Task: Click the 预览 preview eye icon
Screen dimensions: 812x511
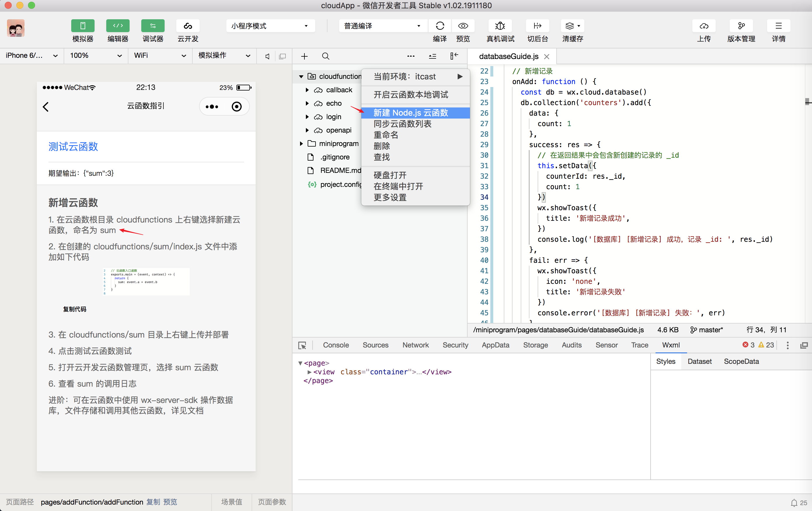Action: (x=463, y=26)
